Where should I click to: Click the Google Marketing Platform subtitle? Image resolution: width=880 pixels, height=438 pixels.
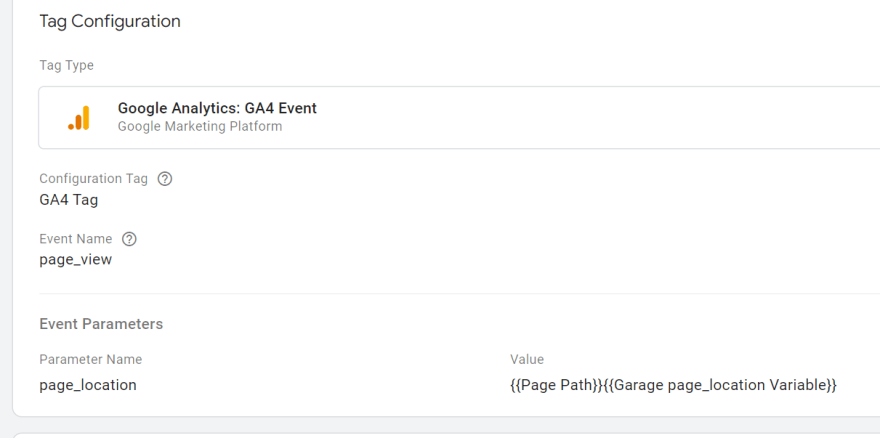200,126
